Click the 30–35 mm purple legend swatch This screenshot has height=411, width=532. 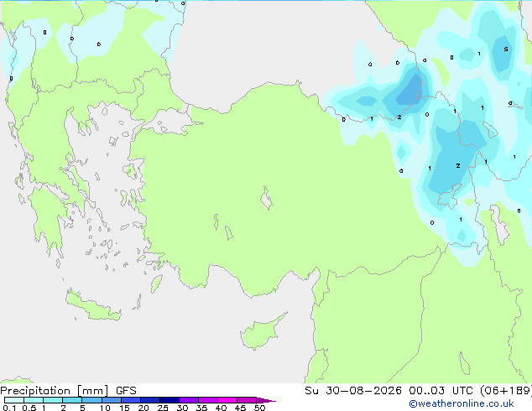pos(188,400)
